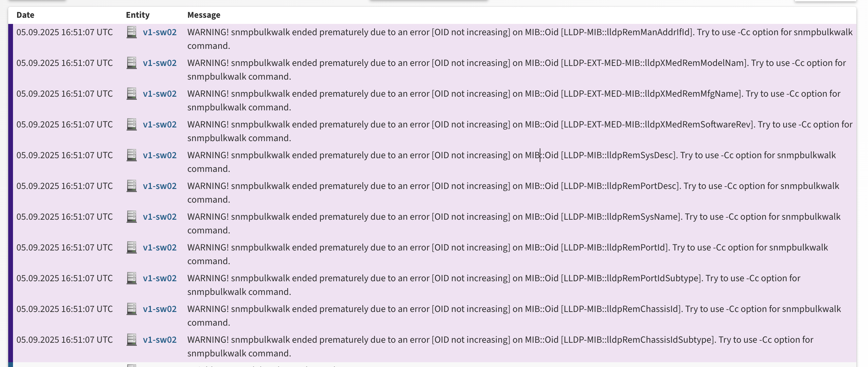Screen dimensions: 868x367
Task: Click device icon beside the lldpRemPortDesc warning
Action: coord(132,186)
